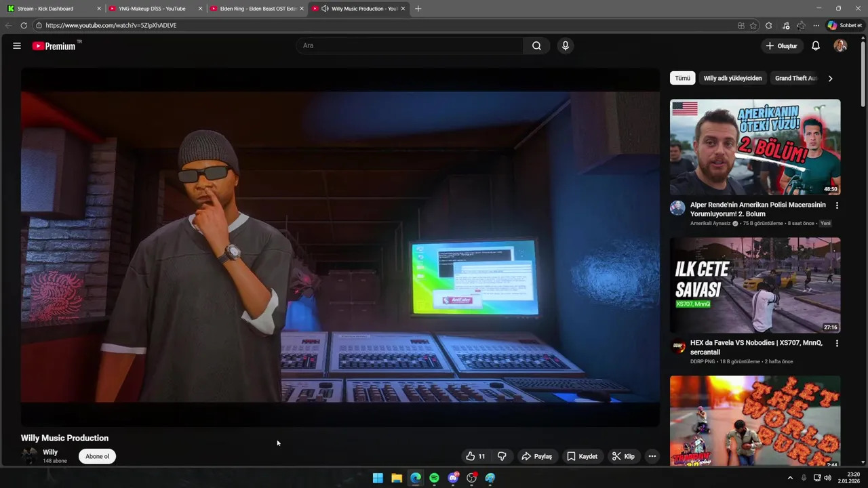Mute audio on Willy Music Production tab
This screenshot has height=488, width=868.
click(x=325, y=9)
